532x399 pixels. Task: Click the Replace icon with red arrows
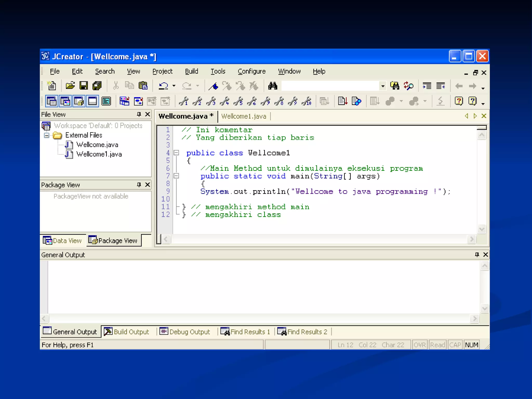click(x=408, y=86)
